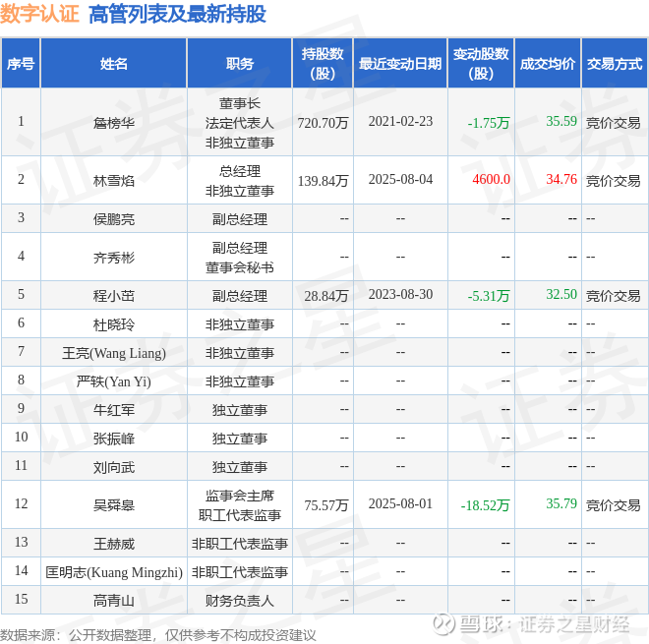649x644 pixels.
Task: Click 监事会主席 position text
Action: (x=240, y=496)
